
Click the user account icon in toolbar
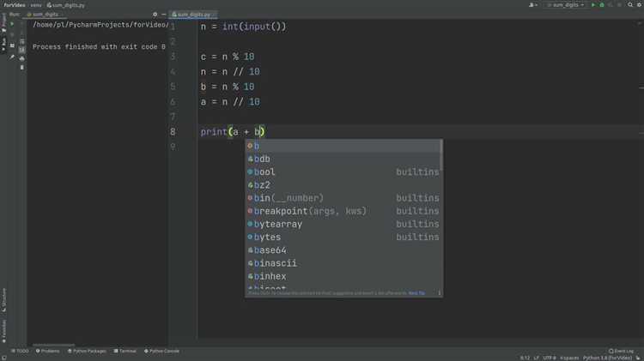tap(533, 5)
